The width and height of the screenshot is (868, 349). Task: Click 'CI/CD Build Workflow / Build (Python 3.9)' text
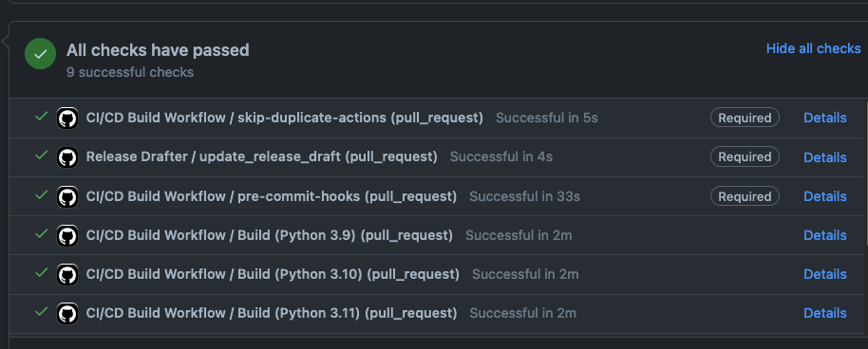coord(220,235)
